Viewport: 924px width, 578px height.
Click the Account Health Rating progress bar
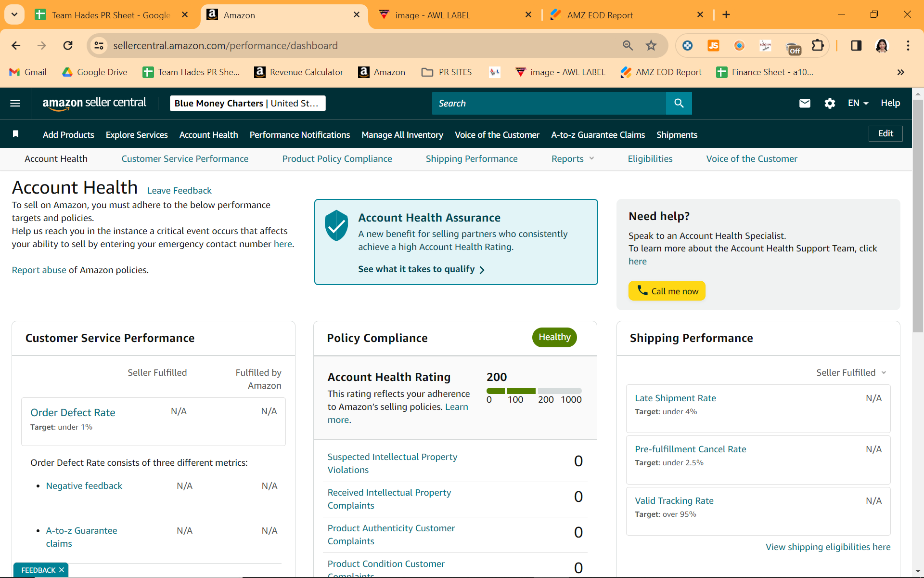tap(534, 391)
